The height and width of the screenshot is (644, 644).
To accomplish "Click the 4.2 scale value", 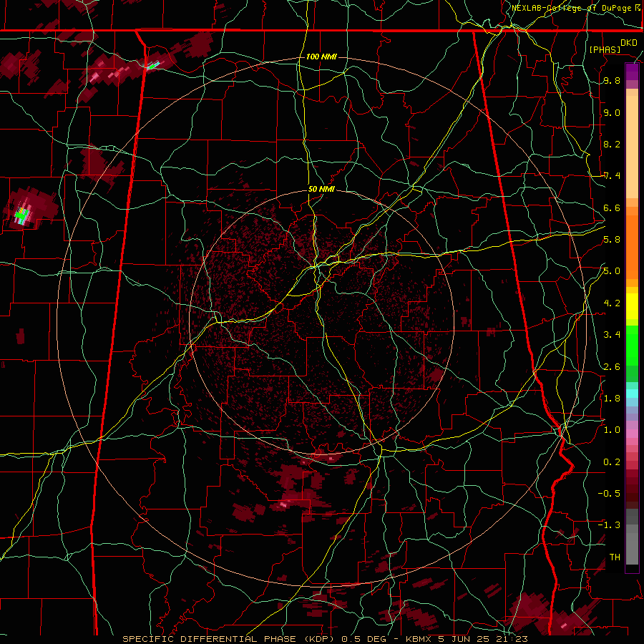I will 612,303.
